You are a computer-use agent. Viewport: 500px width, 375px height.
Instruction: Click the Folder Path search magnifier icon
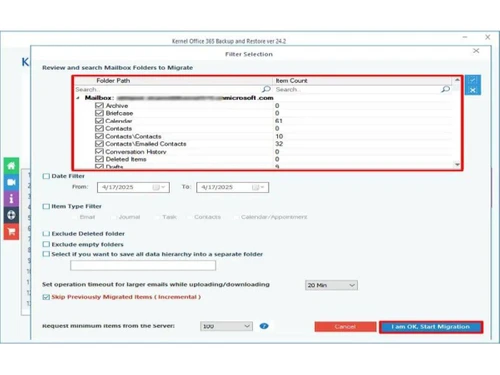click(266, 89)
